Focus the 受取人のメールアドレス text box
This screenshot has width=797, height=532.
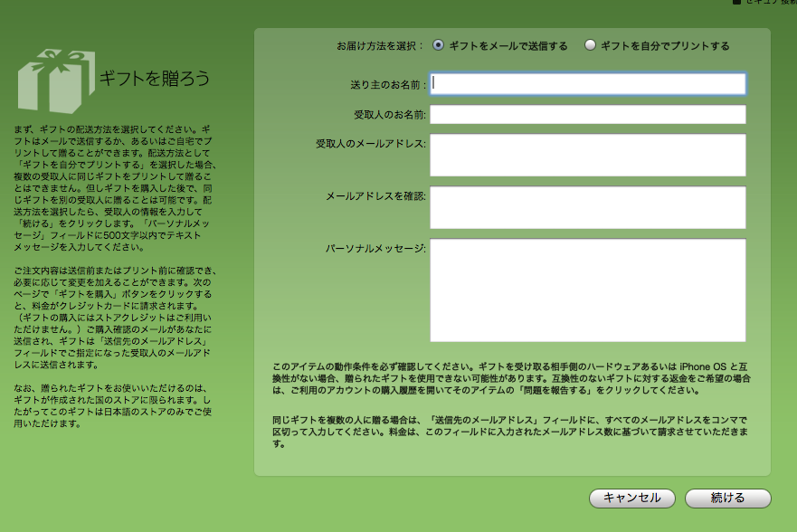click(588, 155)
